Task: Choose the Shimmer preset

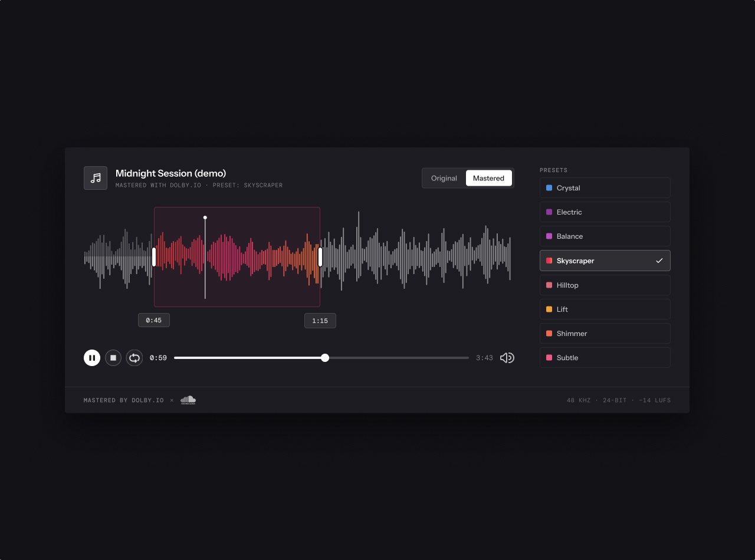Action: (x=605, y=334)
